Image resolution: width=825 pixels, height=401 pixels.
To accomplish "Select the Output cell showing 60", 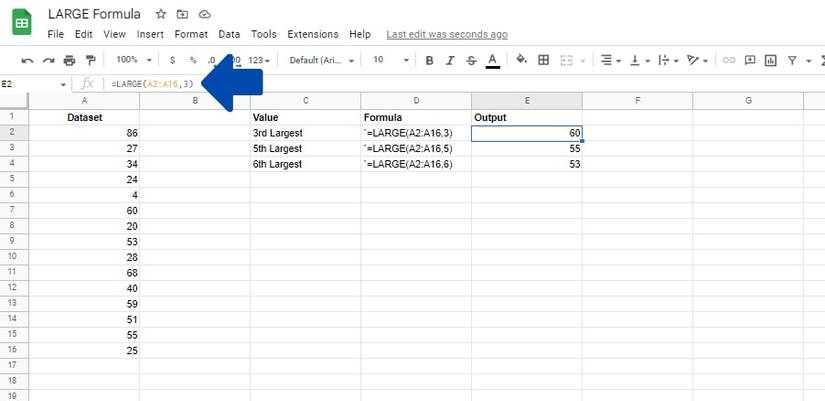I will pos(527,134).
